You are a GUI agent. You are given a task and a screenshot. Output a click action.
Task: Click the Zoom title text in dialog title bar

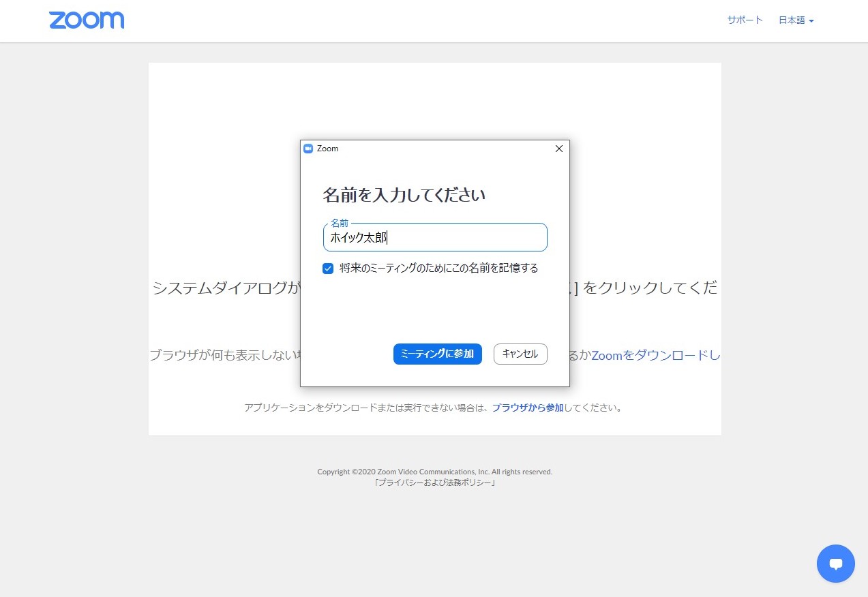327,149
